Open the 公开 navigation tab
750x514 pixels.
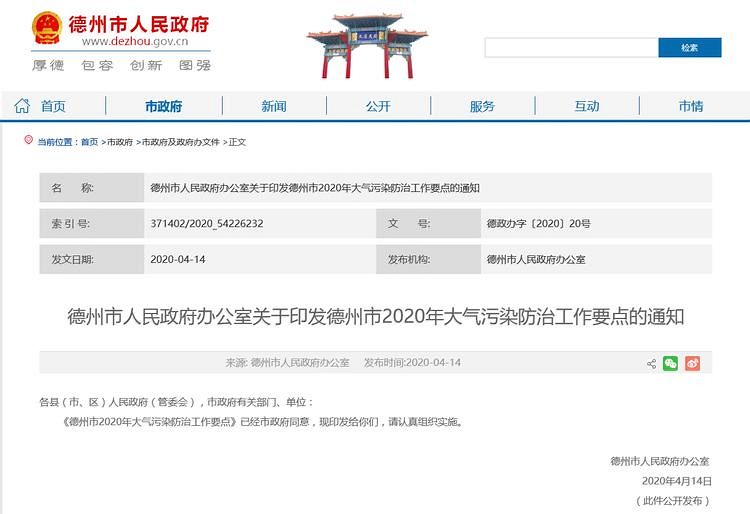(x=378, y=106)
